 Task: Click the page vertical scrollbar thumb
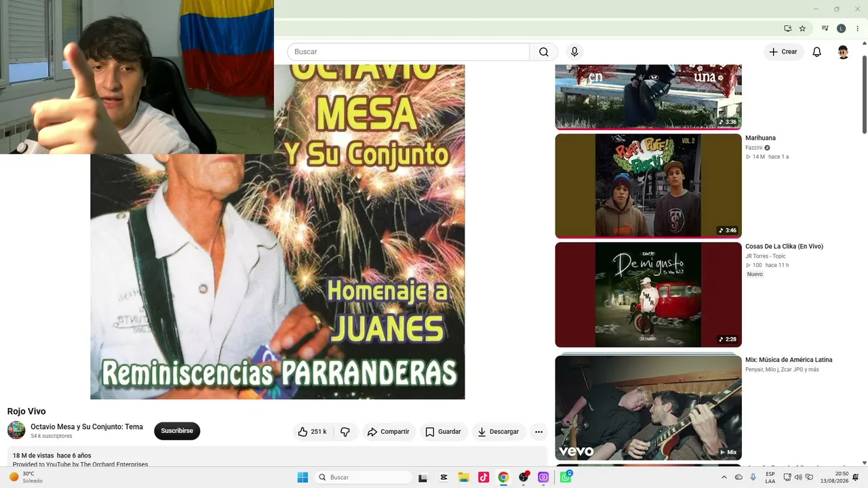(865, 94)
